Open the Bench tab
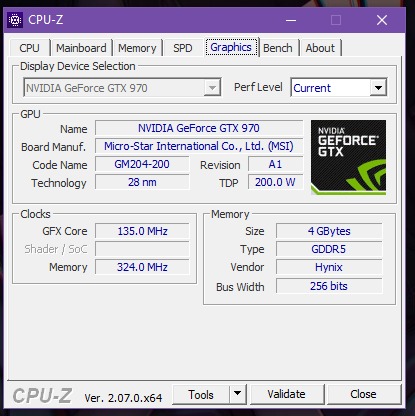 pos(278,48)
